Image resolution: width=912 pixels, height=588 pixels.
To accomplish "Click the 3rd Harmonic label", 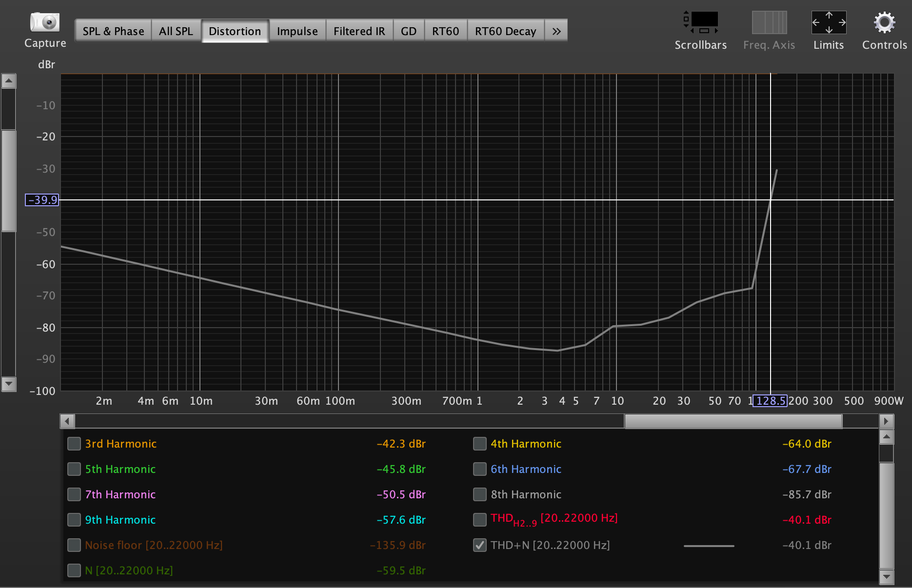I will (x=120, y=444).
